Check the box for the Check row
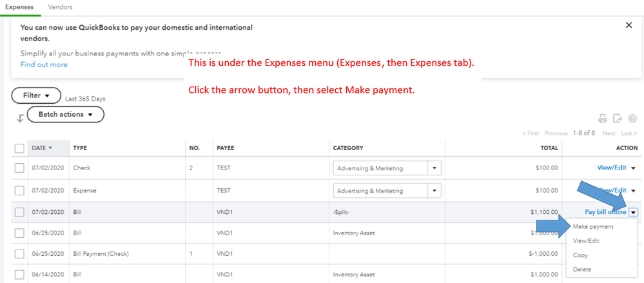This screenshot has width=644, height=283. [x=19, y=168]
